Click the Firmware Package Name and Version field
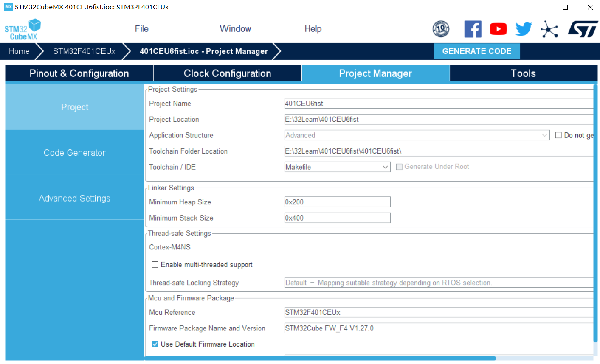This screenshot has height=364, width=600. pos(439,328)
